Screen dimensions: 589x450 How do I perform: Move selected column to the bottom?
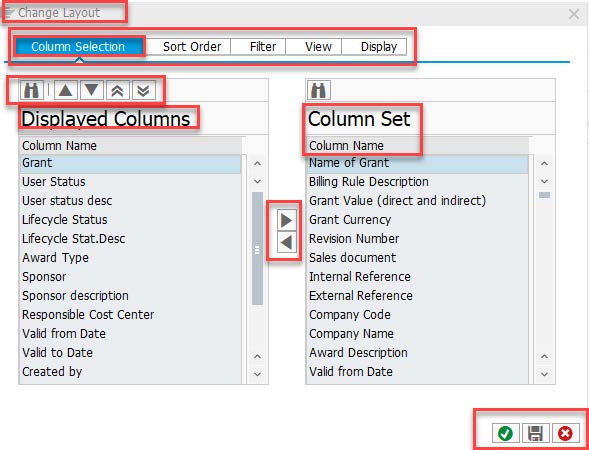tap(143, 91)
